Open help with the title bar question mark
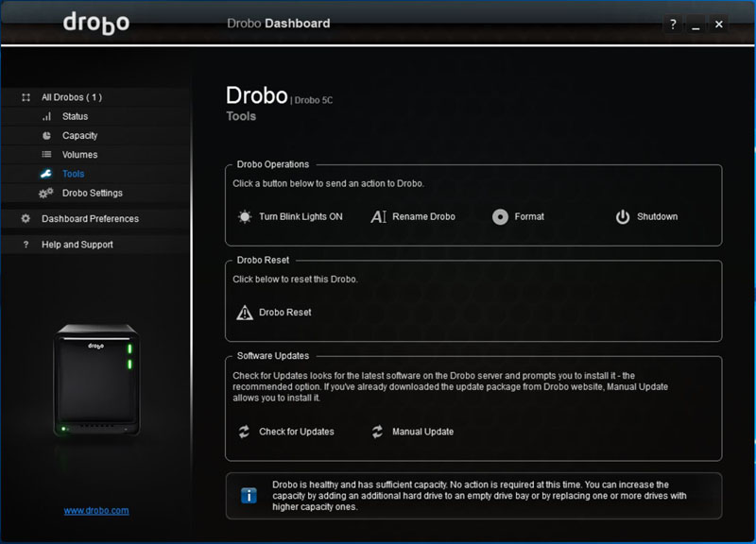The width and height of the screenshot is (756, 544). point(673,25)
